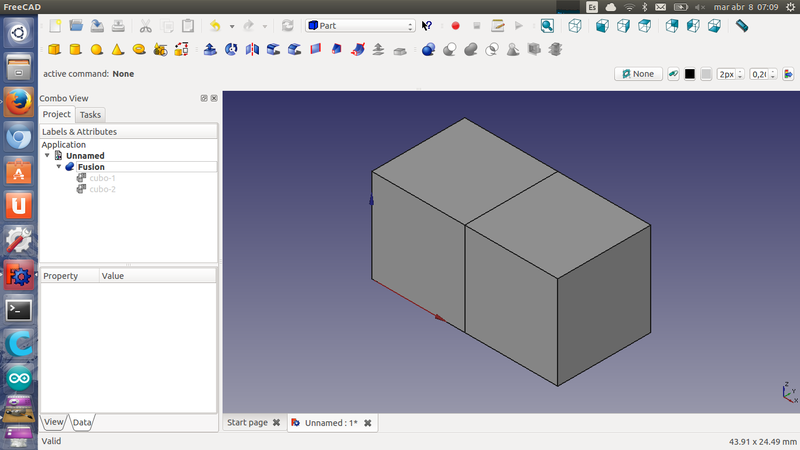Select the Mirror tool in Part toolbar
The width and height of the screenshot is (800, 450).
tap(252, 48)
